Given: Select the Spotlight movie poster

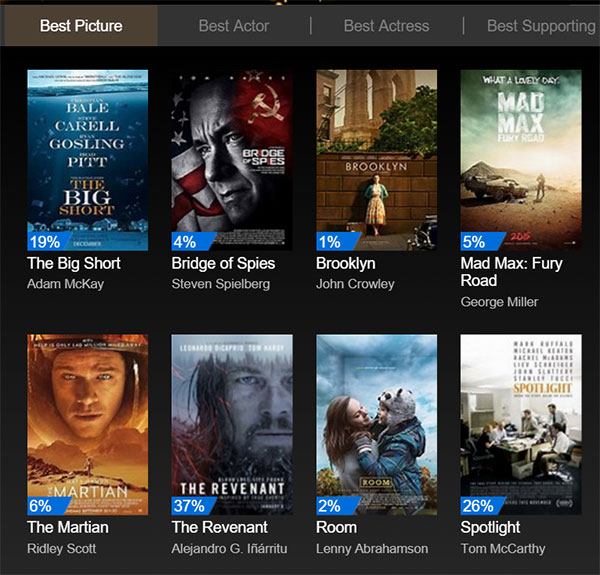Looking at the screenshot, I should coord(521,425).
